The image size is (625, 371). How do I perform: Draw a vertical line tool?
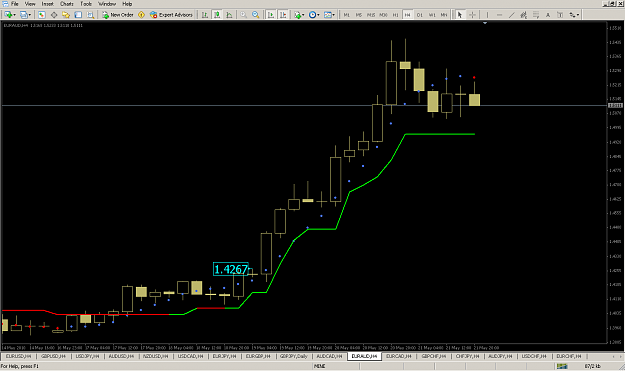pos(487,15)
